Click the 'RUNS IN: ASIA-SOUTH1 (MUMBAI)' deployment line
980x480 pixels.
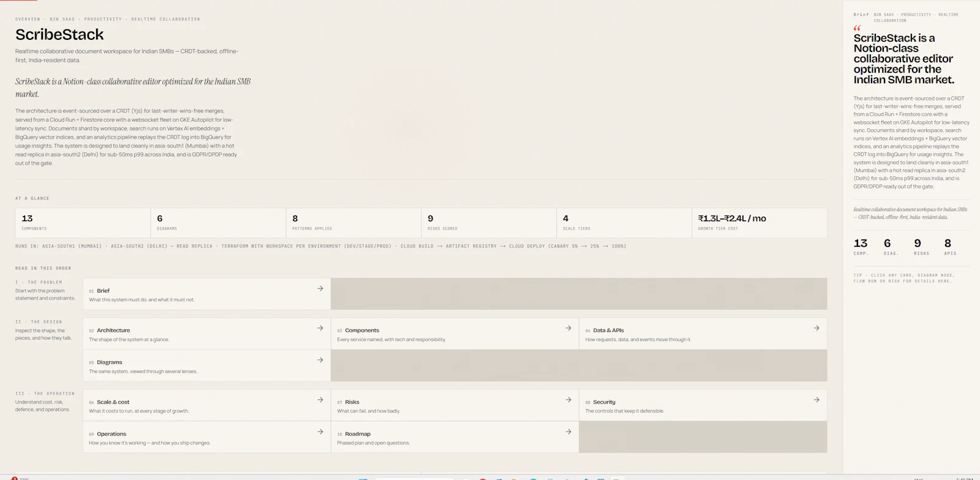(320, 246)
